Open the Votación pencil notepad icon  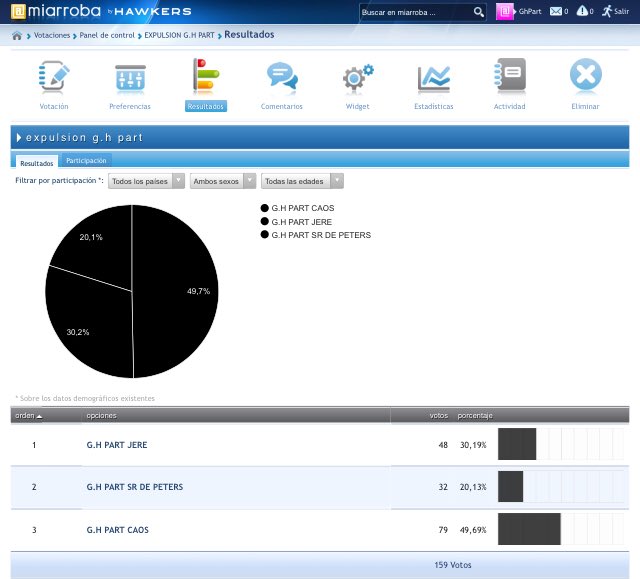(x=54, y=76)
